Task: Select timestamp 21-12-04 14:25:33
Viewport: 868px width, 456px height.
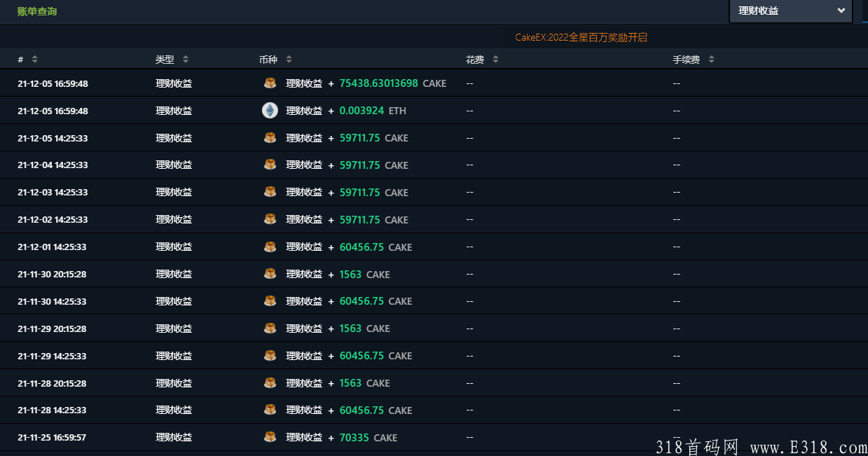Action: [x=53, y=165]
